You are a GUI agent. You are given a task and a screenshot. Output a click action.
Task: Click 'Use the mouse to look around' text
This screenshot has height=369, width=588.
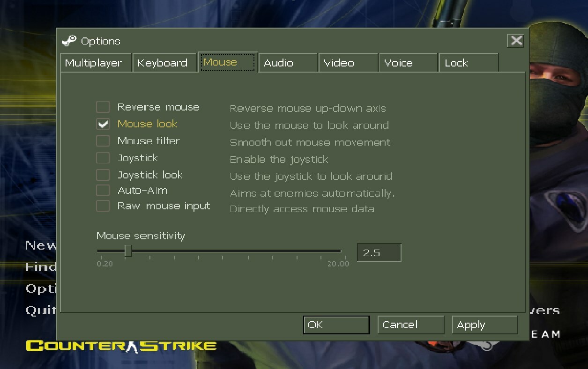309,125
